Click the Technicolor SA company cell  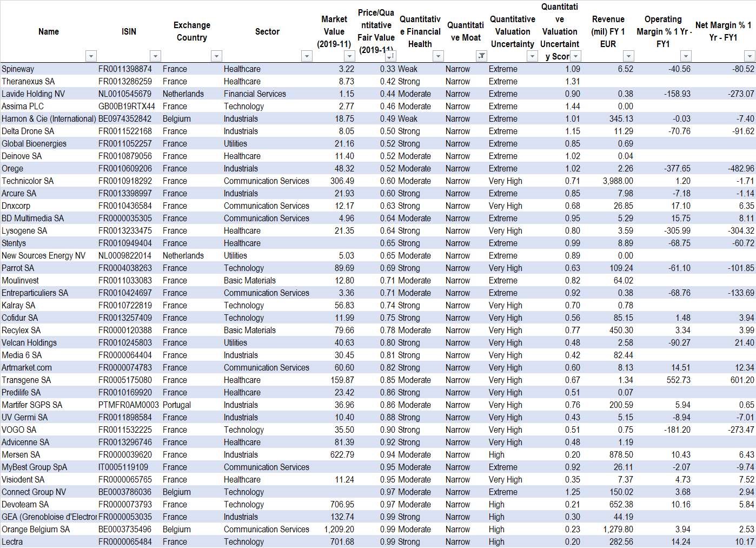coord(28,181)
